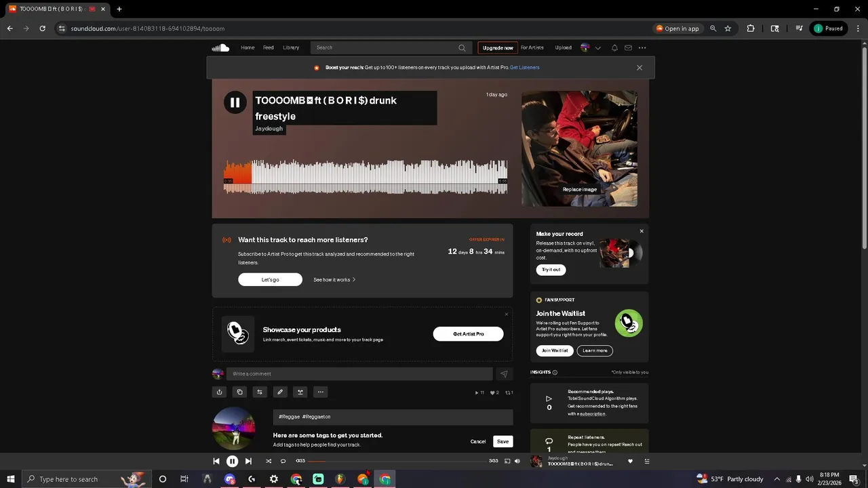Viewport: 868px width, 488px height.
Task: Open the For Artists nav item
Action: coord(532,47)
